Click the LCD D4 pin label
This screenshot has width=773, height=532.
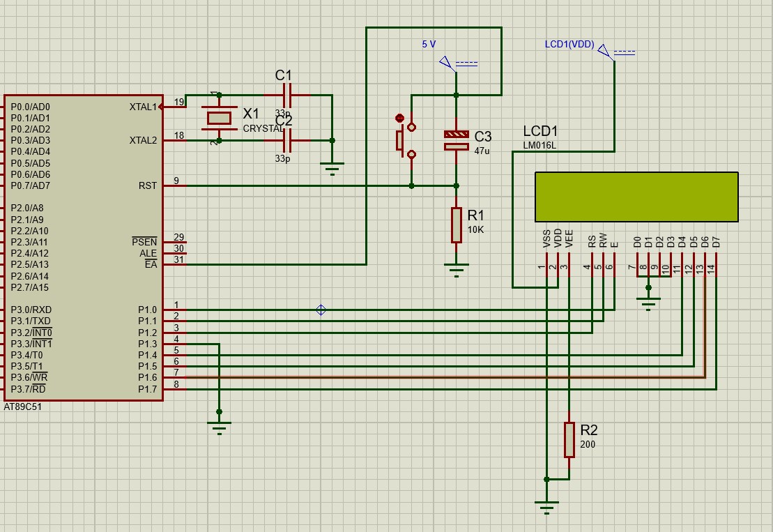(x=682, y=242)
